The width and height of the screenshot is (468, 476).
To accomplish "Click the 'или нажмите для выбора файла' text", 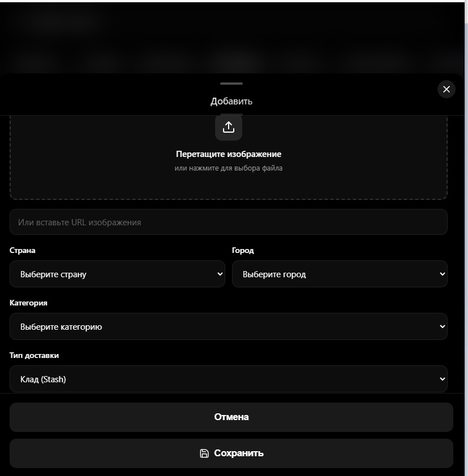I will point(229,168).
